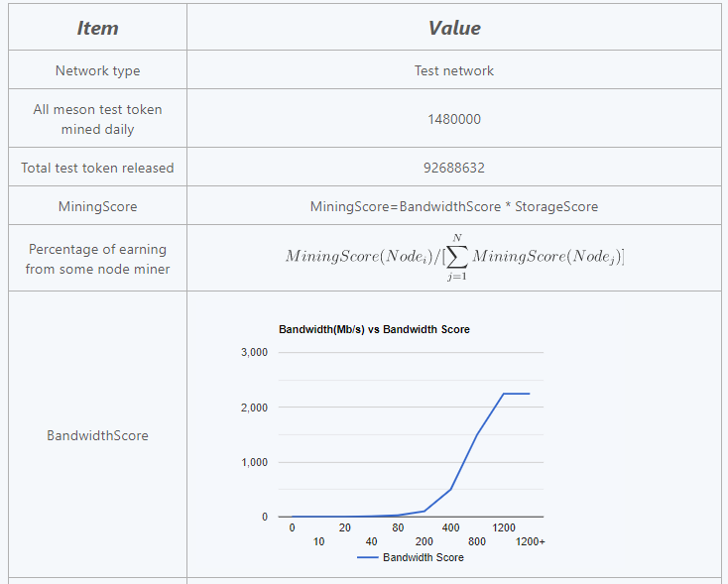Click the 3,000 y-axis label
The height and width of the screenshot is (584, 728).
(255, 353)
